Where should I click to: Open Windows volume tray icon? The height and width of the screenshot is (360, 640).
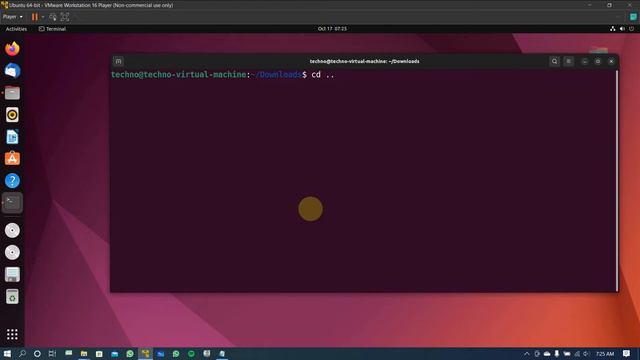[x=587, y=354]
